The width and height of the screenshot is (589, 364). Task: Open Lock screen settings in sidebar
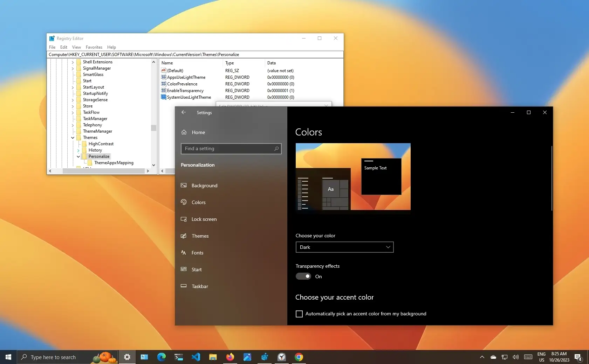[204, 219]
